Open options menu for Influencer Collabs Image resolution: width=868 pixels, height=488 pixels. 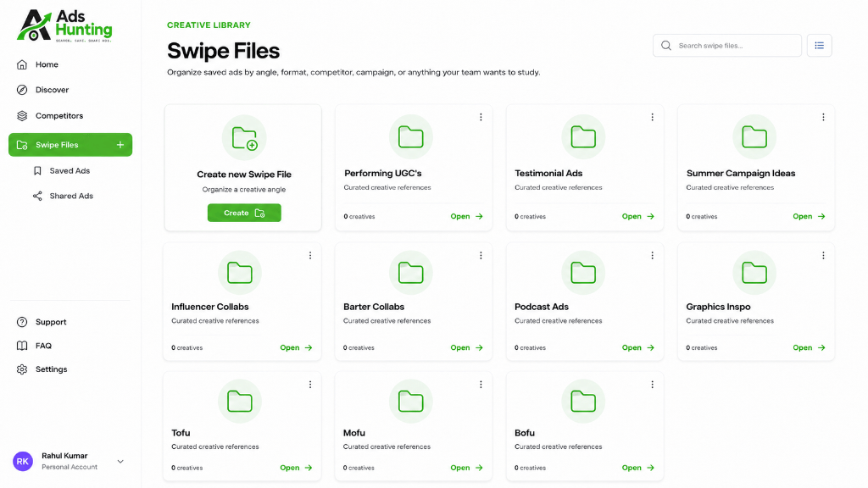click(310, 255)
